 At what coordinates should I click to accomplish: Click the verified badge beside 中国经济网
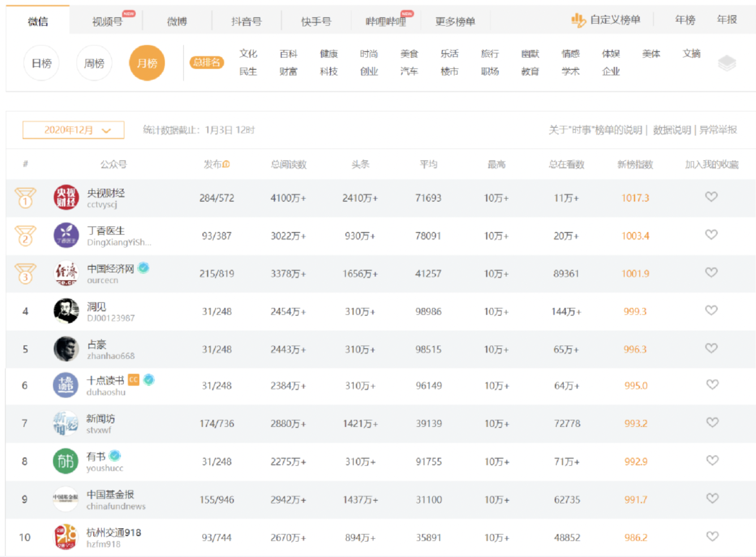144,268
